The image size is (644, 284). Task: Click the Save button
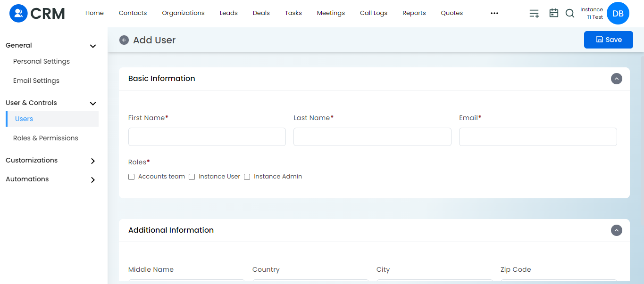click(609, 40)
